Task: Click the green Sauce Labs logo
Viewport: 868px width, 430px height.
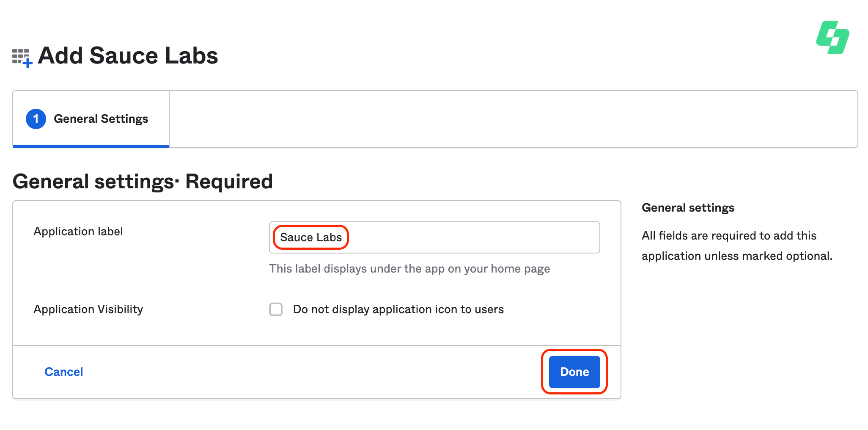Action: (832, 37)
